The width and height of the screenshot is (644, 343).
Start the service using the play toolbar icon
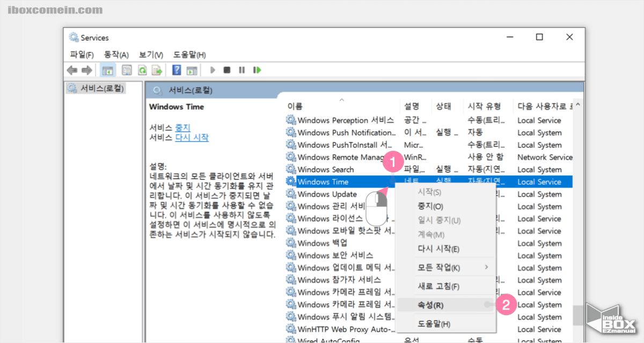pos(212,70)
